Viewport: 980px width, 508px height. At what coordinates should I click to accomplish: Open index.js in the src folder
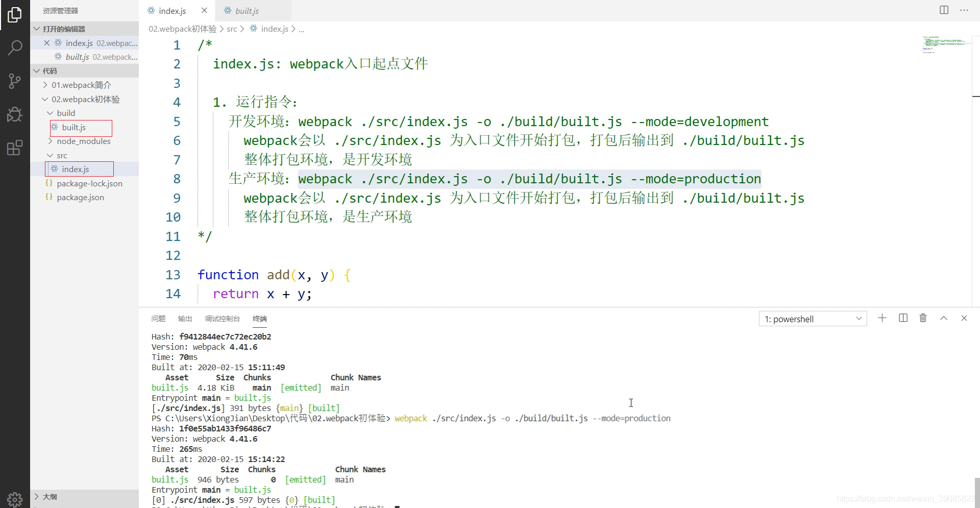click(84, 169)
